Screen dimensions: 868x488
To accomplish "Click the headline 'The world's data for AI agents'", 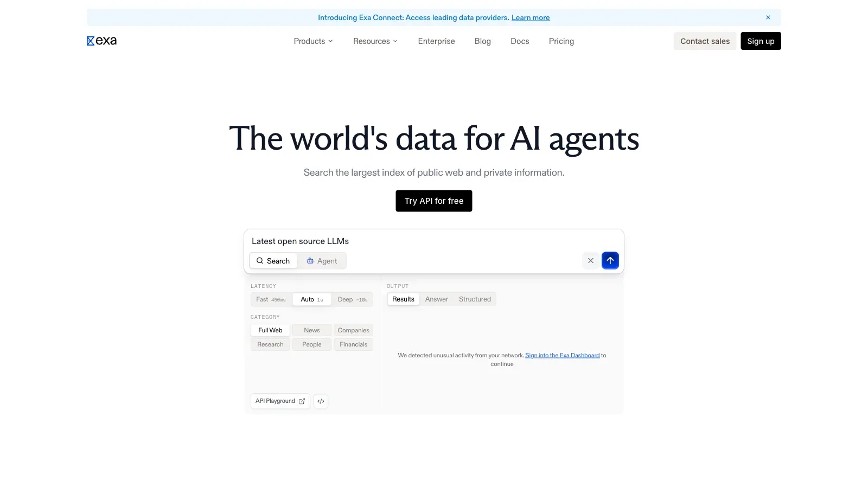I will 434,139.
